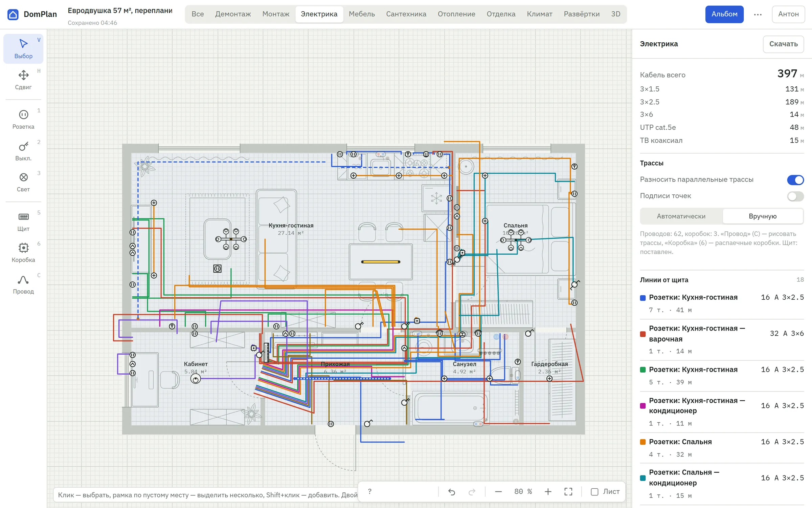Select the Свет light tool
Screen dimensions: 812x508
tap(23, 182)
